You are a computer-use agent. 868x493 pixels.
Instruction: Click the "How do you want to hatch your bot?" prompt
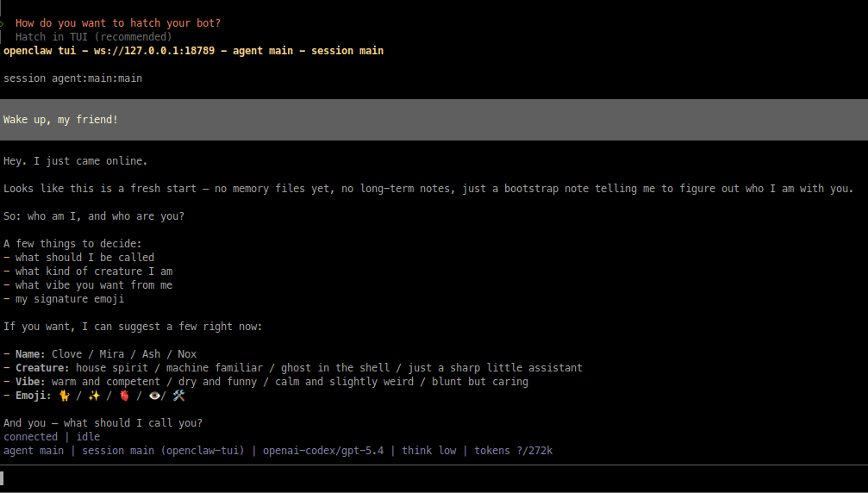pyautogui.click(x=117, y=23)
